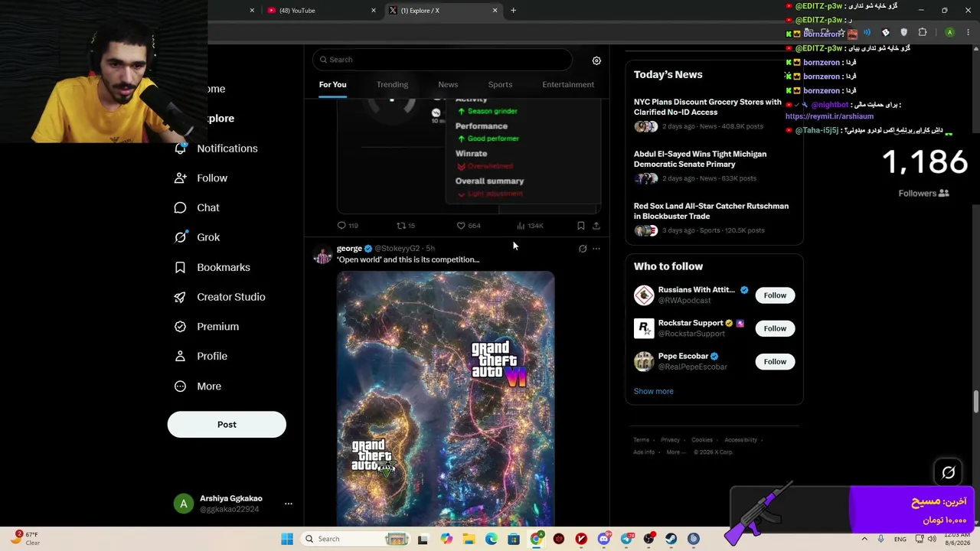
Task: Open File Explorer from taskbar
Action: tap(469, 539)
